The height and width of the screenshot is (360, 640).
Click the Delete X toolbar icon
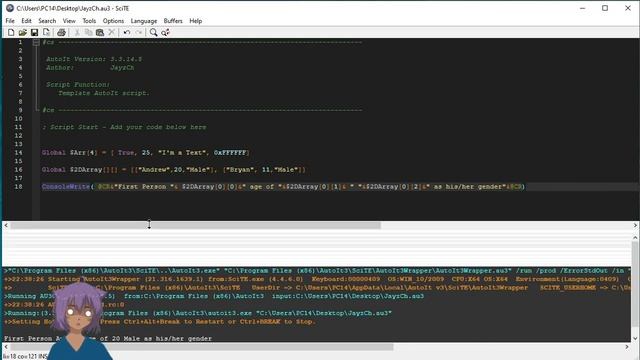coord(111,33)
